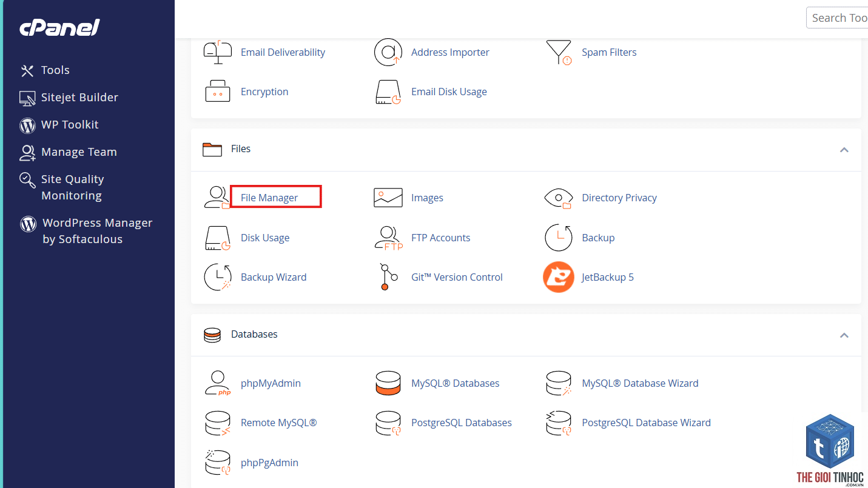868x488 pixels.
Task: Click the phpPgAdmin icon
Action: [x=218, y=463]
